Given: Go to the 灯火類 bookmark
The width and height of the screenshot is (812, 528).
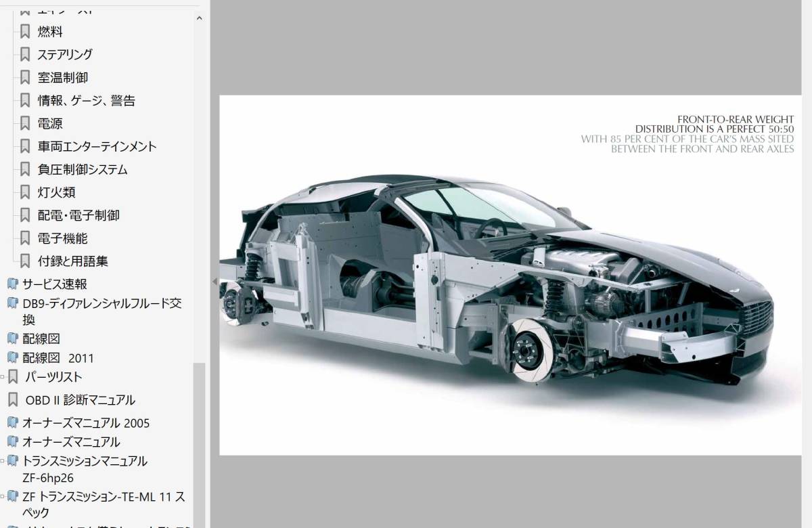Looking at the screenshot, I should coord(57,192).
